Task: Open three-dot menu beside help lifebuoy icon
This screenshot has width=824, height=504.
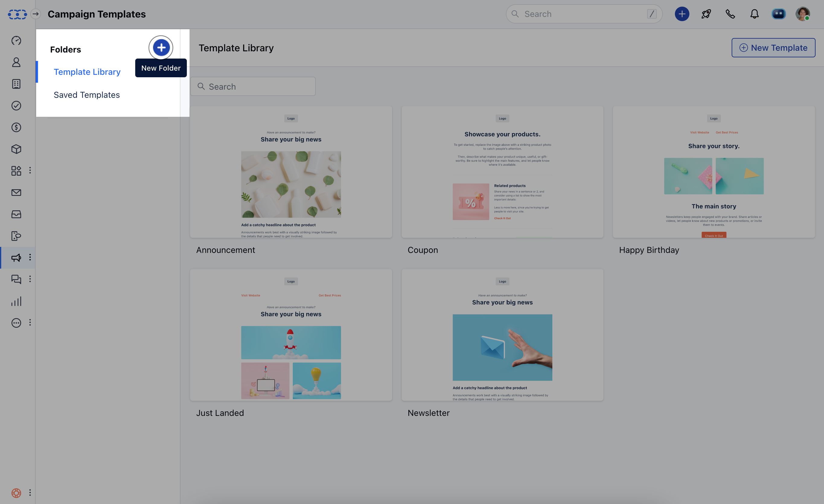Action: coord(30,493)
